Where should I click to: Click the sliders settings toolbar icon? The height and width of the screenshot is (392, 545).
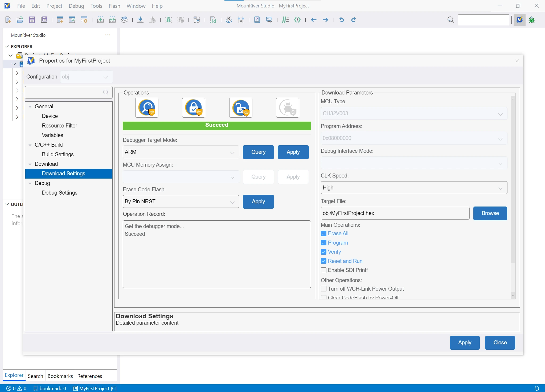click(241, 20)
